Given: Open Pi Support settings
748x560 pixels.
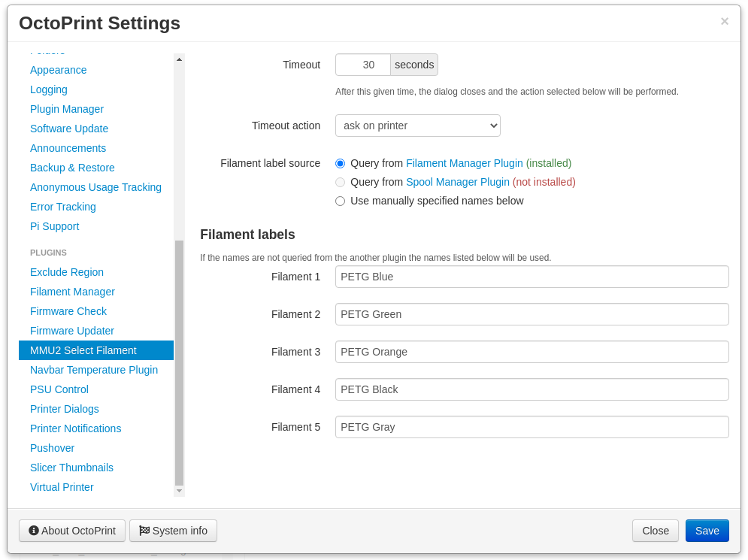Looking at the screenshot, I should [54, 226].
